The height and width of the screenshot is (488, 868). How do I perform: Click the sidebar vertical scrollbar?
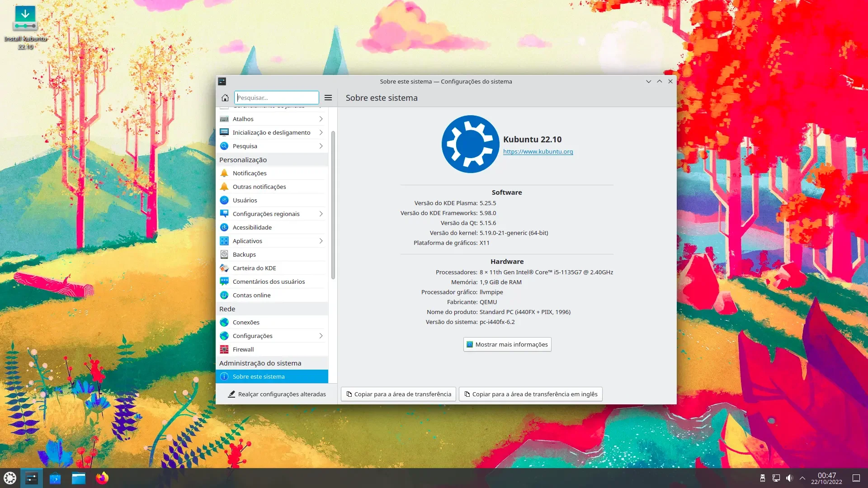[333, 205]
